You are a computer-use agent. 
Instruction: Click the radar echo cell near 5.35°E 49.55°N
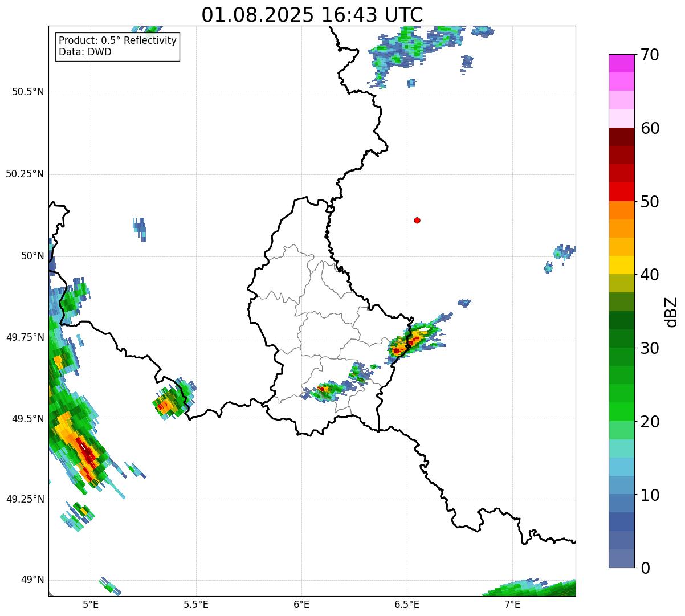tap(173, 398)
